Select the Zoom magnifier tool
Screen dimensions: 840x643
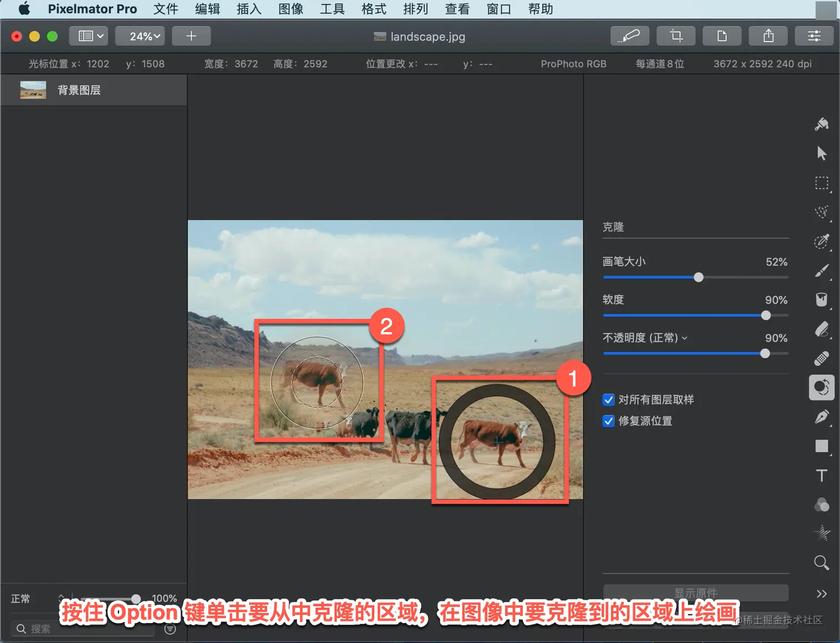tap(822, 563)
